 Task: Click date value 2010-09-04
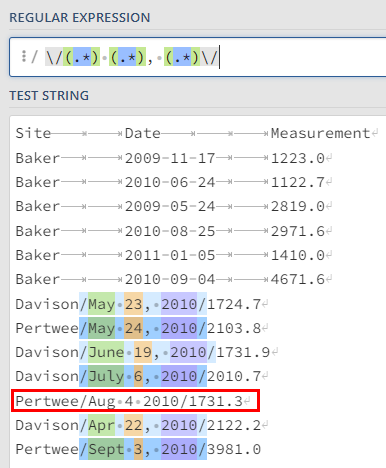point(170,279)
